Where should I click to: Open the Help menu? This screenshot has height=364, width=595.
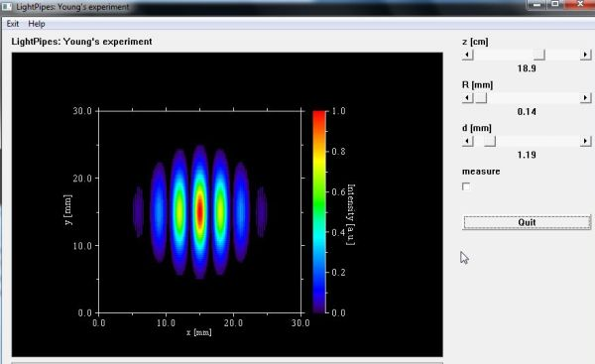coord(37,24)
